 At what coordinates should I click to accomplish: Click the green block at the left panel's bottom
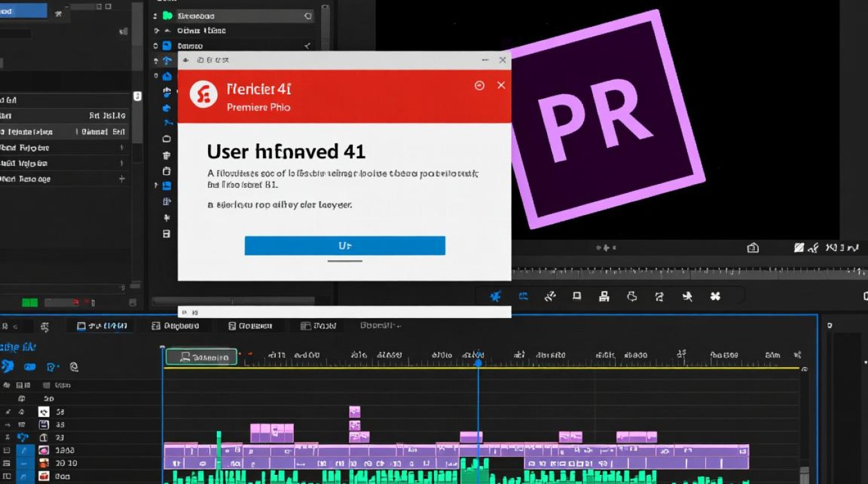30,302
